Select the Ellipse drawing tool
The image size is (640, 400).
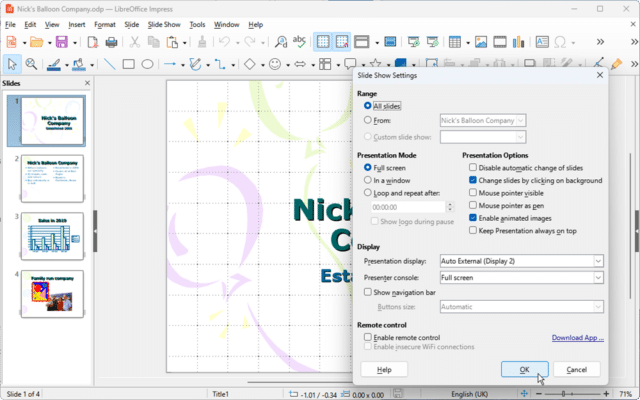147,64
